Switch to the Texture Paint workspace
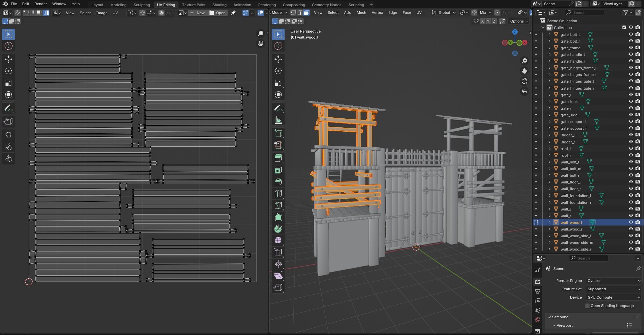 pyautogui.click(x=194, y=5)
